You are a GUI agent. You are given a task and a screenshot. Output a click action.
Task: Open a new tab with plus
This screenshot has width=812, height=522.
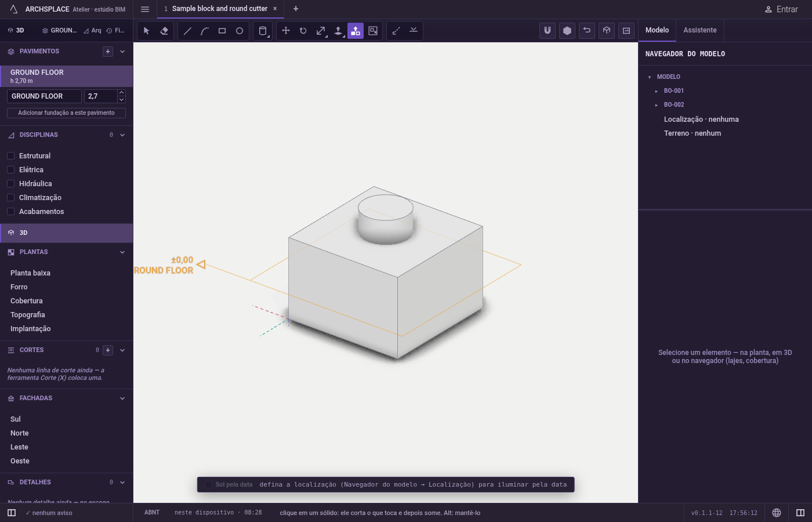pos(296,9)
